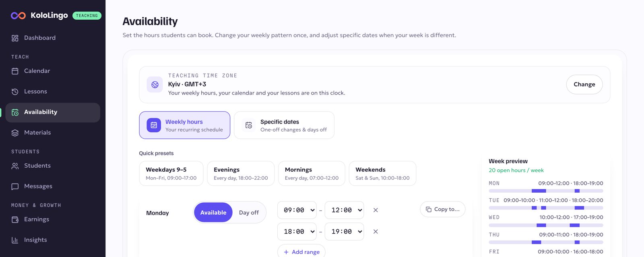Open the 19:00 end time dropdown
644x257 pixels.
point(345,232)
